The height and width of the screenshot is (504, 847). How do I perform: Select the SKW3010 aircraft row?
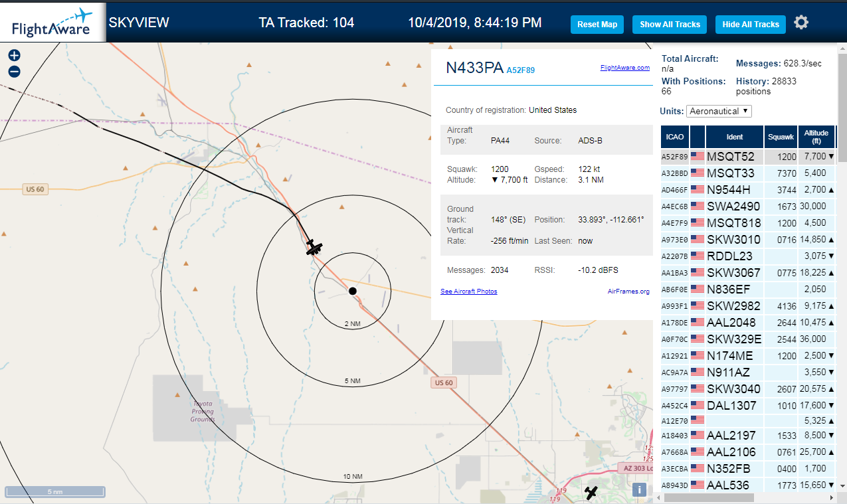(x=748, y=240)
